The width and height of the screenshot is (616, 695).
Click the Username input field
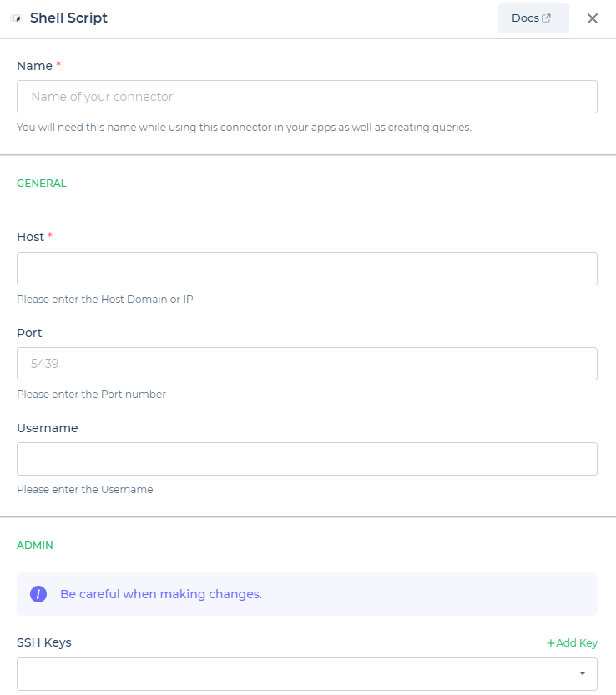point(307,459)
